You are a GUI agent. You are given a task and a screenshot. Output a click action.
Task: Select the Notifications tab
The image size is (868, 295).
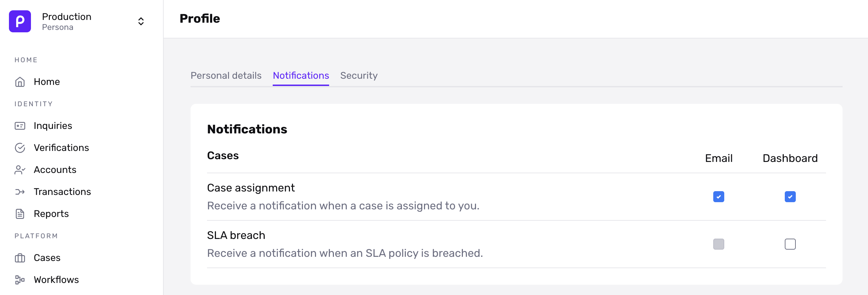click(x=301, y=76)
